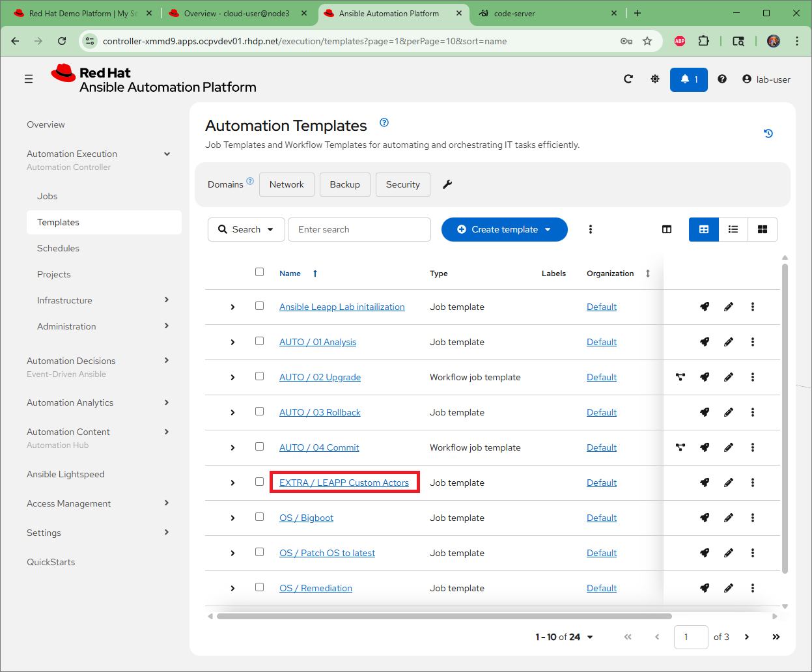Open the manage columns icon
Screen dimensions: 812x672
(x=667, y=229)
